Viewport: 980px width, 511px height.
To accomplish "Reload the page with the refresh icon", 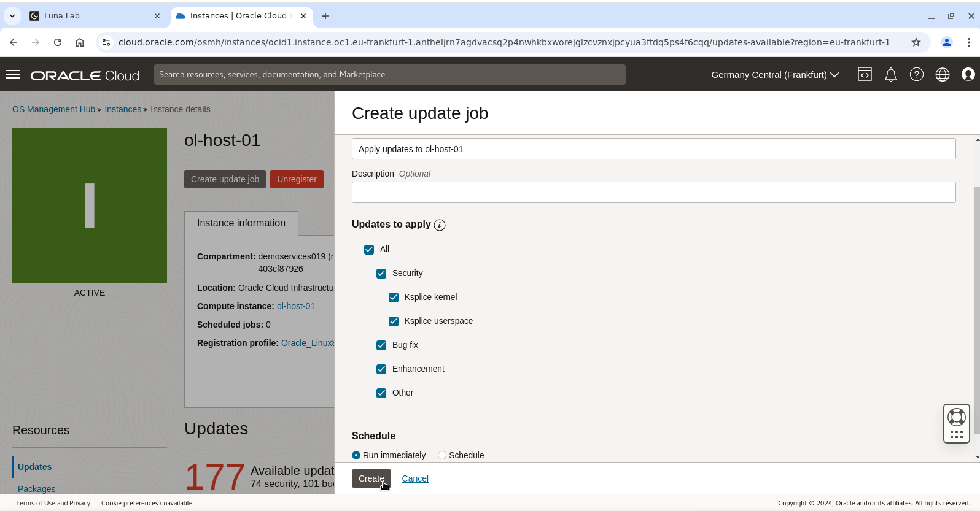I will coord(58,42).
